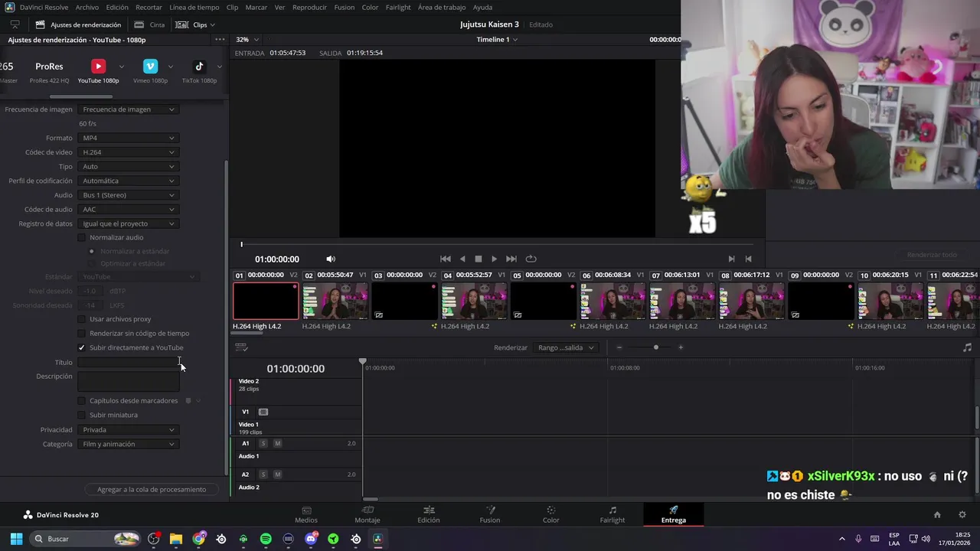The width and height of the screenshot is (980, 551).
Task: Open File Explorer from the taskbar
Action: [x=176, y=539]
